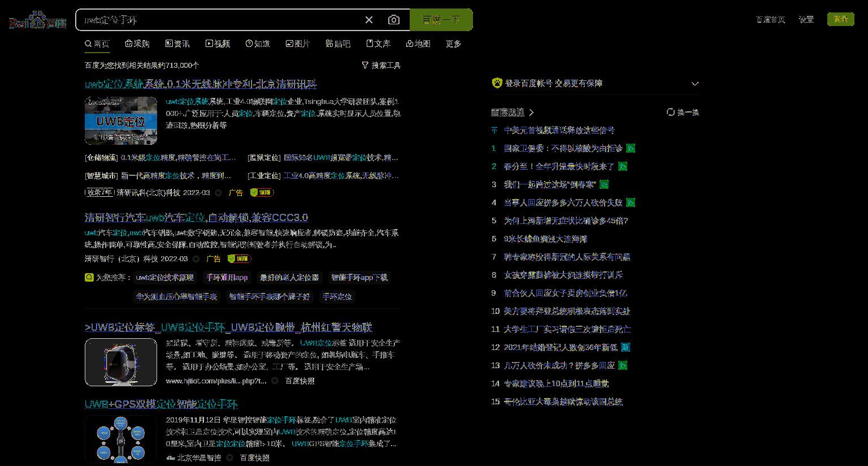Open the 地图 tab
Image resolution: width=868 pixels, height=466 pixels.
418,44
